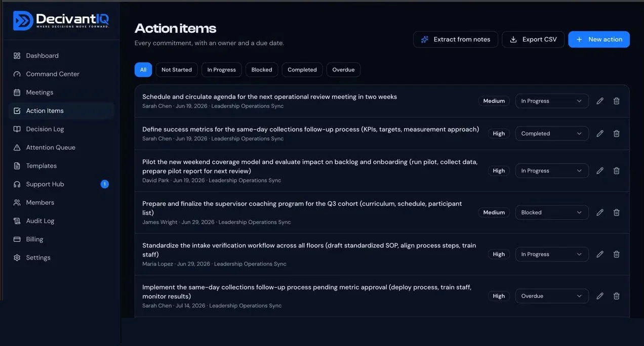This screenshot has width=644, height=346.
Task: Show All action items filter
Action: tap(143, 70)
